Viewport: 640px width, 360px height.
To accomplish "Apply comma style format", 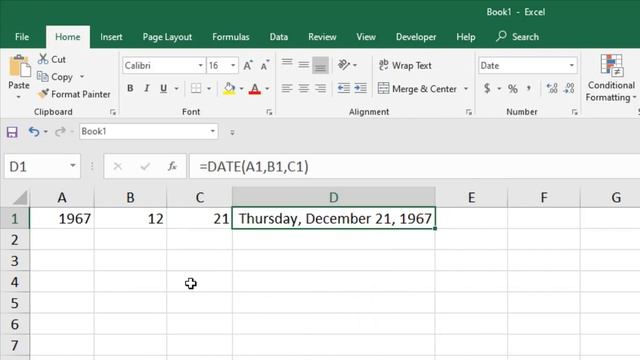I will tap(529, 88).
